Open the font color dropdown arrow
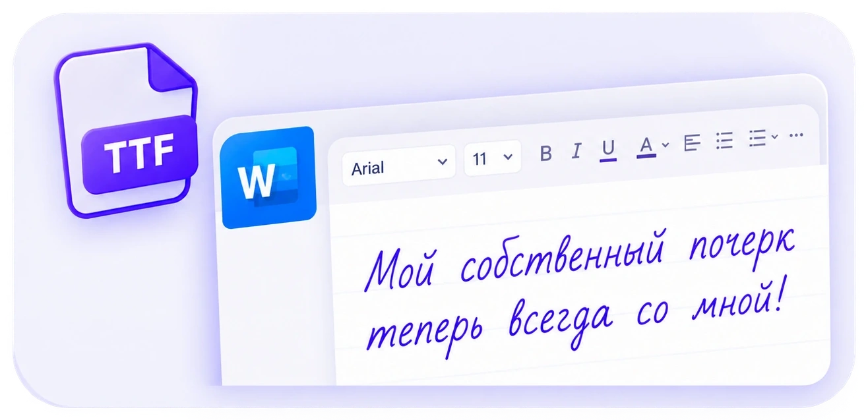868x420 pixels. 665,145
